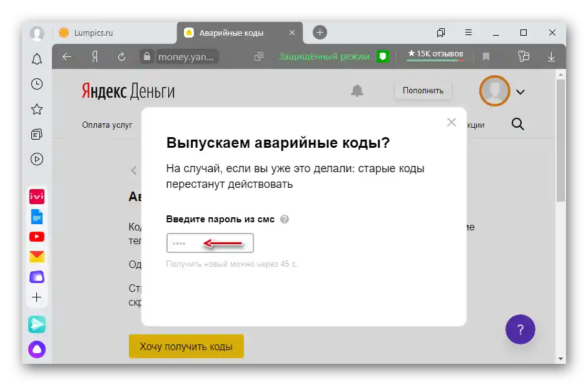The height and width of the screenshot is (392, 588).
Task: Add new sidebar shortcut with plus
Action: (37, 297)
